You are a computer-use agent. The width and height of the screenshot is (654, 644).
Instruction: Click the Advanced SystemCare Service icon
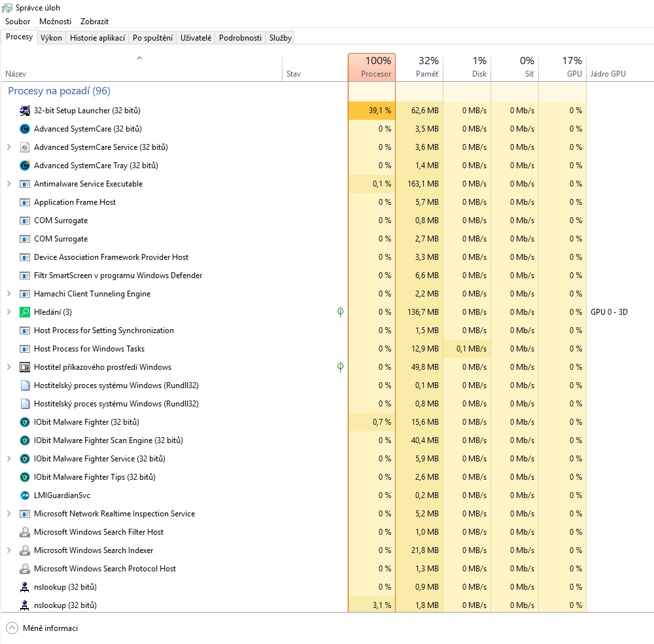[25, 147]
